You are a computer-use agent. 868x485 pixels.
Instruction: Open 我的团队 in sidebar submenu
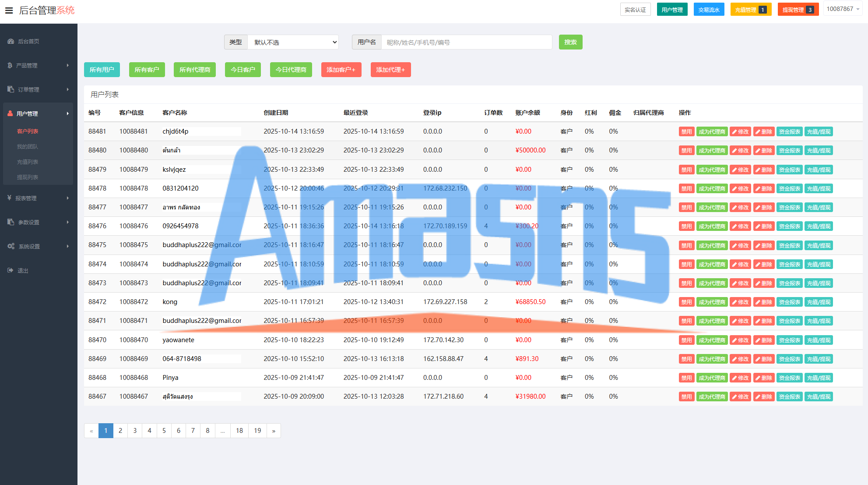(x=28, y=146)
